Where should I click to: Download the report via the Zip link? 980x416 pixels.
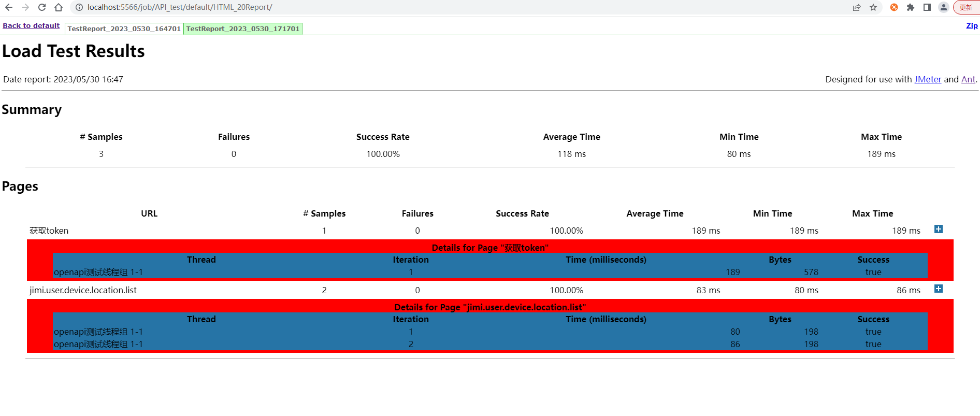click(x=972, y=25)
